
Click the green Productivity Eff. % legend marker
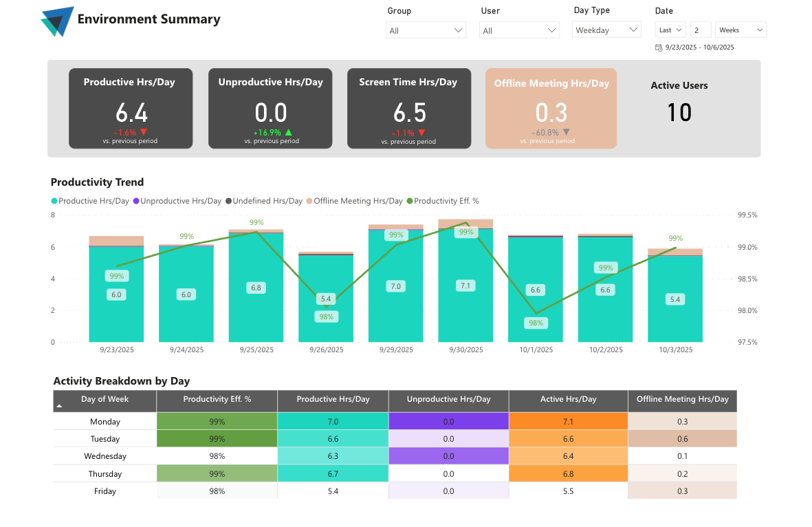point(408,201)
